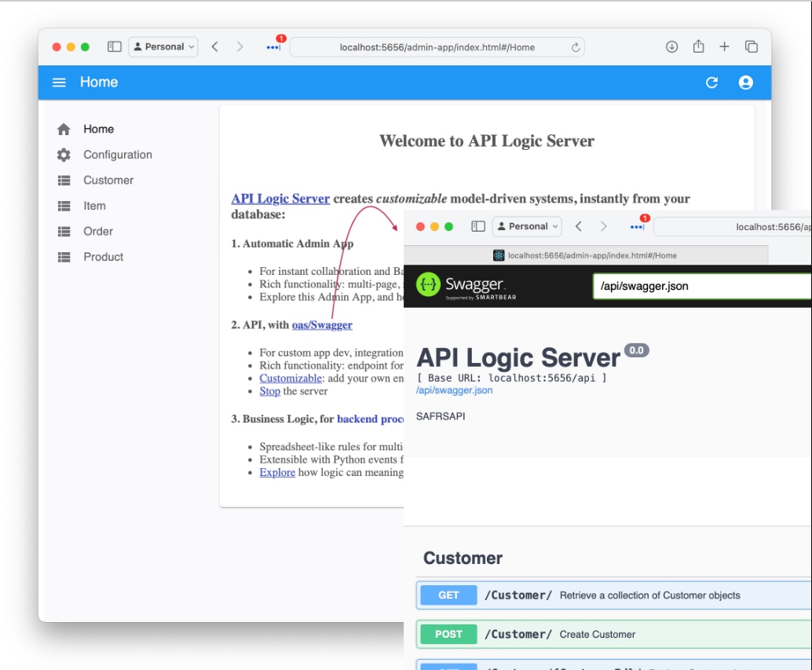812x670 pixels.
Task: Select Configuration in the sidebar menu
Action: (x=118, y=155)
